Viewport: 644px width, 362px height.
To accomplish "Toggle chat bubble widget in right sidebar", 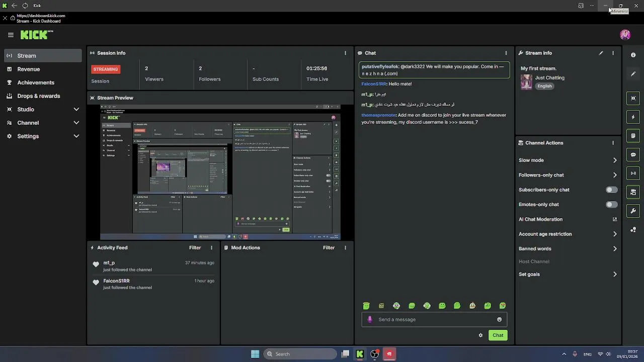I will [633, 154].
